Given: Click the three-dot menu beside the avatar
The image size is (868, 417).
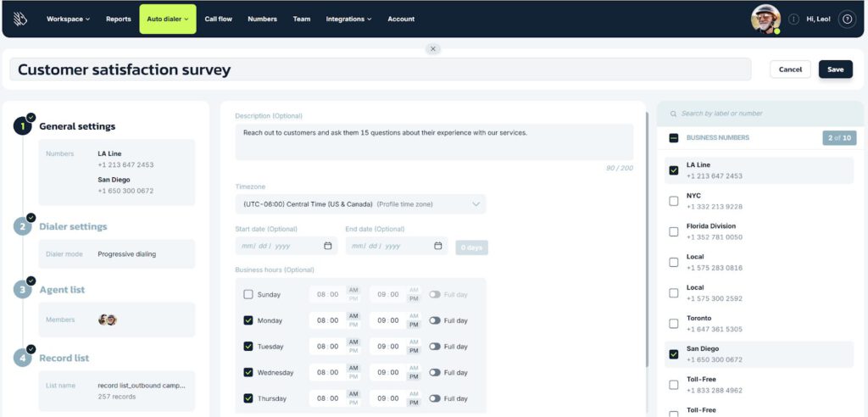Looking at the screenshot, I should 793,19.
